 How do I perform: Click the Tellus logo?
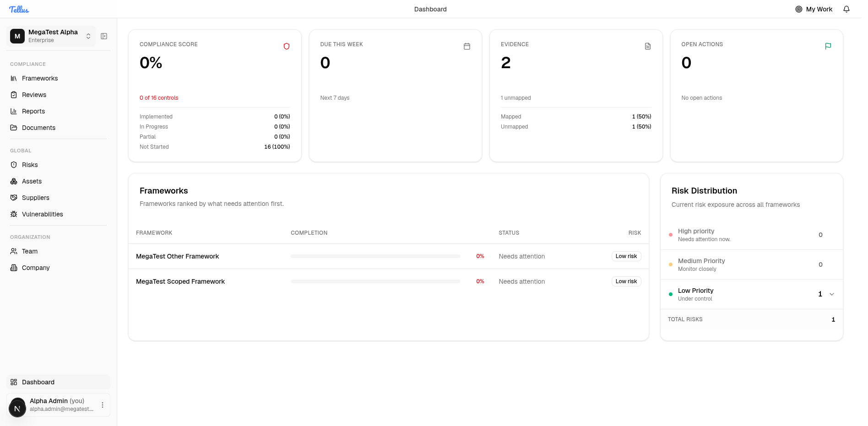(x=19, y=9)
